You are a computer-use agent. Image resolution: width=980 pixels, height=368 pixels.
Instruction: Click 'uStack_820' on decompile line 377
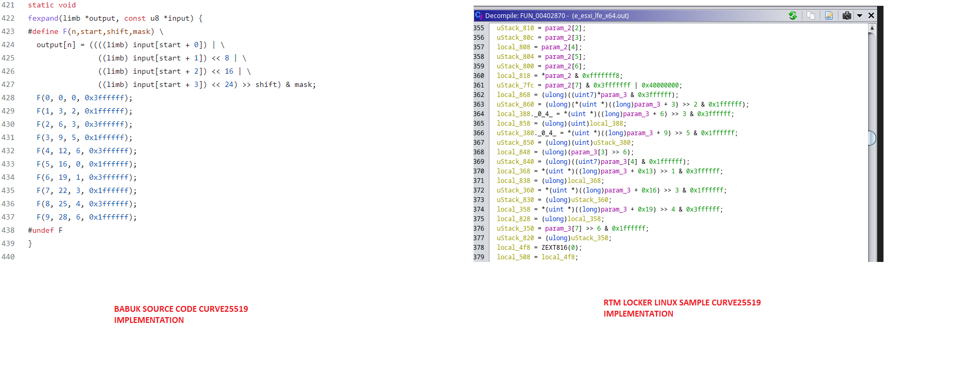pyautogui.click(x=515, y=238)
